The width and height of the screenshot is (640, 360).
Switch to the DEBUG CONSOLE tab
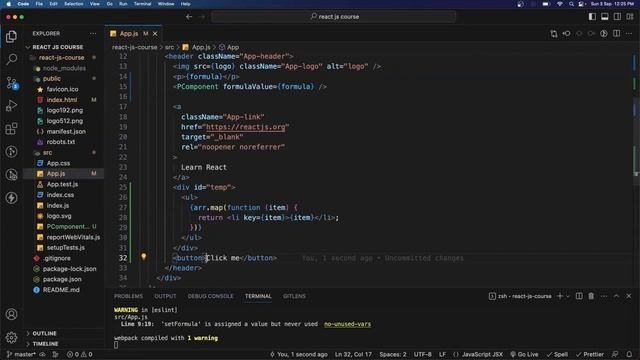[210, 296]
